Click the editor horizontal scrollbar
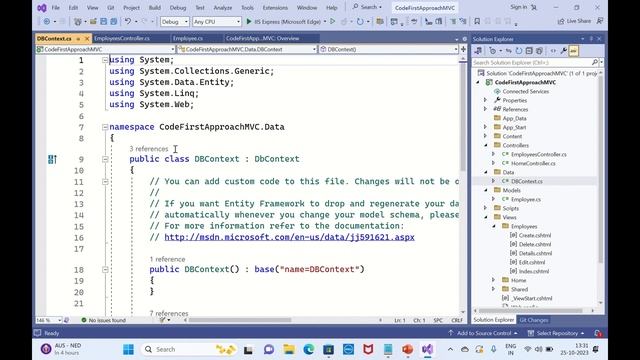 click(x=240, y=320)
